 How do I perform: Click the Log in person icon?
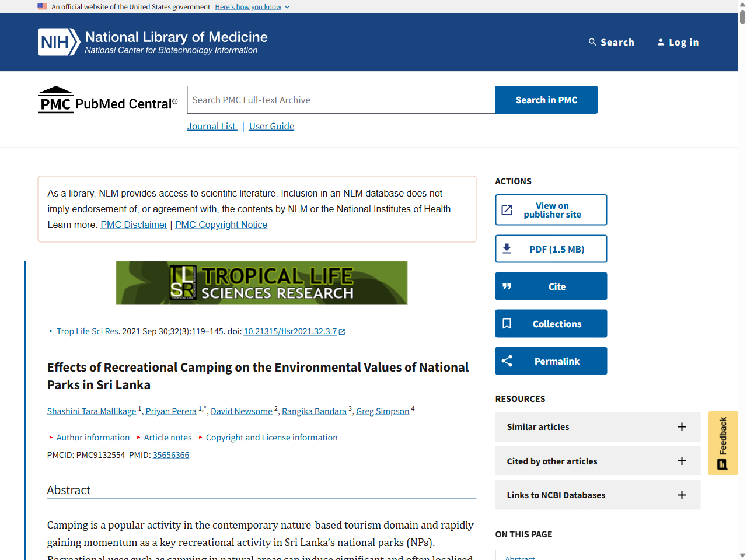pyautogui.click(x=661, y=41)
